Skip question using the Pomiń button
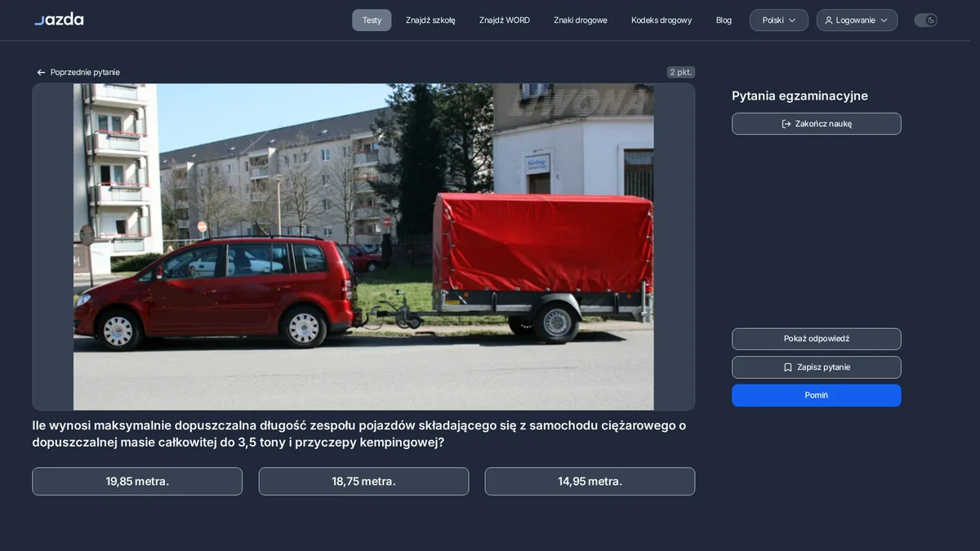 coord(817,395)
